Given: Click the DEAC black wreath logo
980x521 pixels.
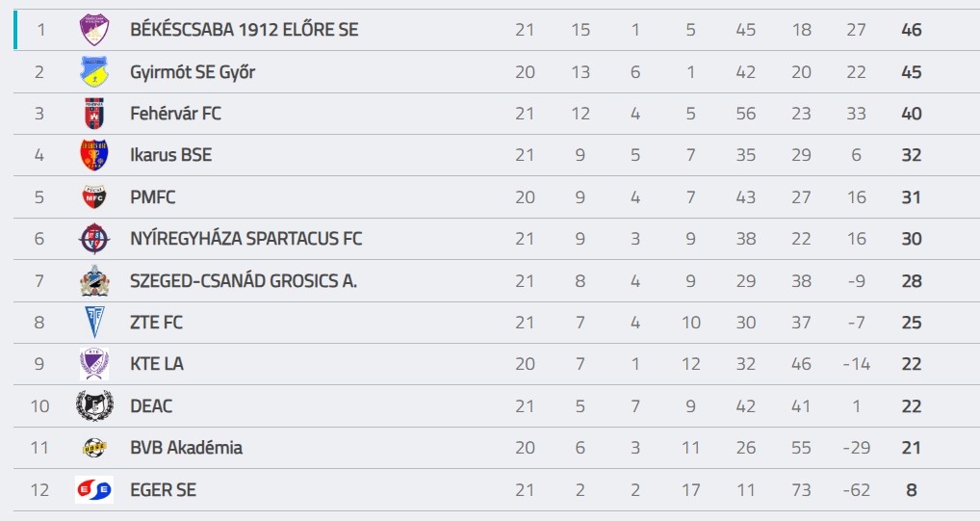Looking at the screenshot, I should (x=94, y=405).
